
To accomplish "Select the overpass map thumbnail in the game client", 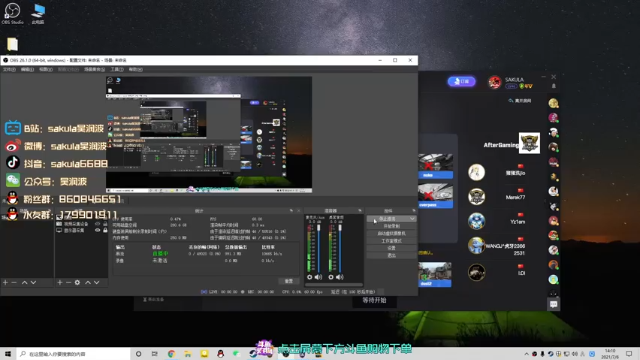I will 436,196.
